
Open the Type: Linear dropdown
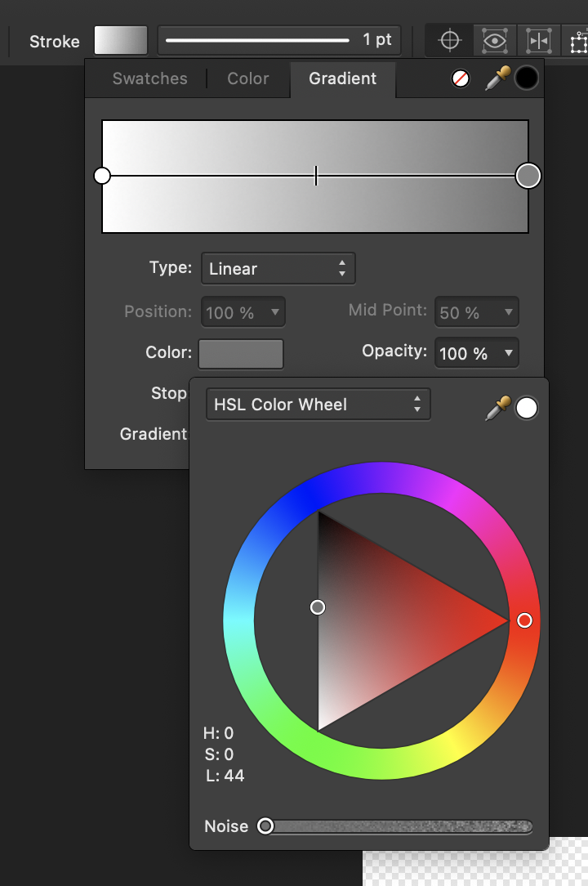click(x=278, y=268)
